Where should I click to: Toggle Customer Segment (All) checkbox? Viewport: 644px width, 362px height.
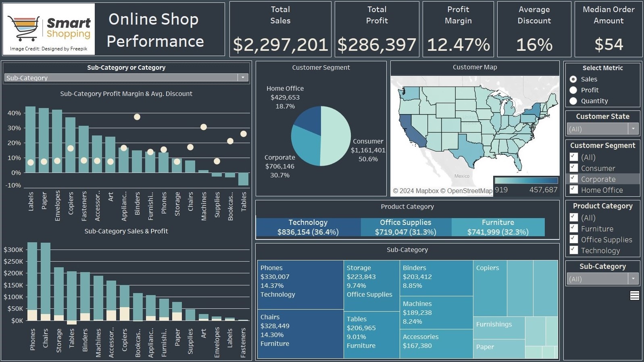point(573,157)
